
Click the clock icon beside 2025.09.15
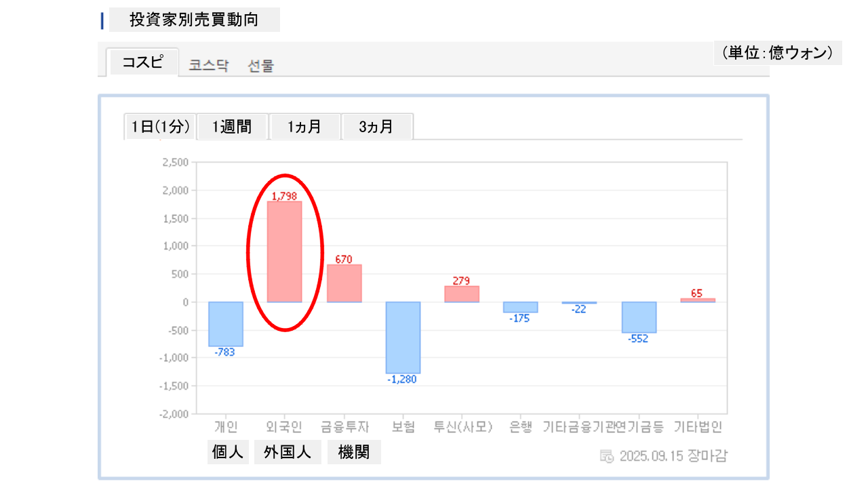[607, 455]
